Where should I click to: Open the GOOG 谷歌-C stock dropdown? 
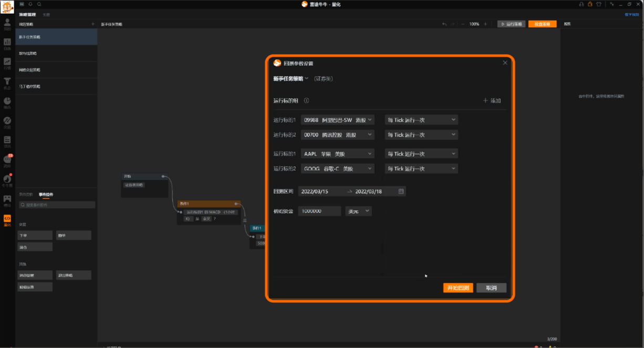(x=338, y=168)
